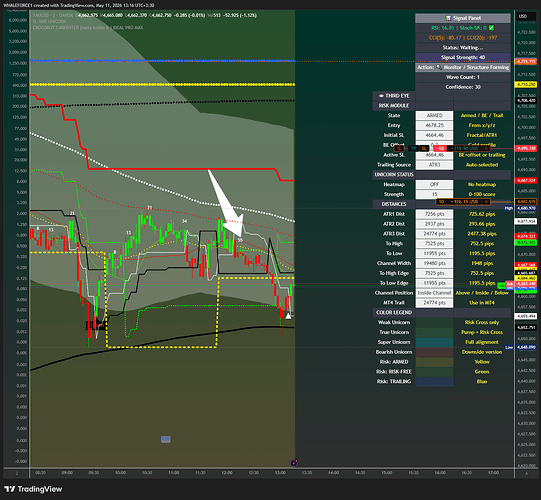Click the magnifier icon in the Action row

coord(439,67)
